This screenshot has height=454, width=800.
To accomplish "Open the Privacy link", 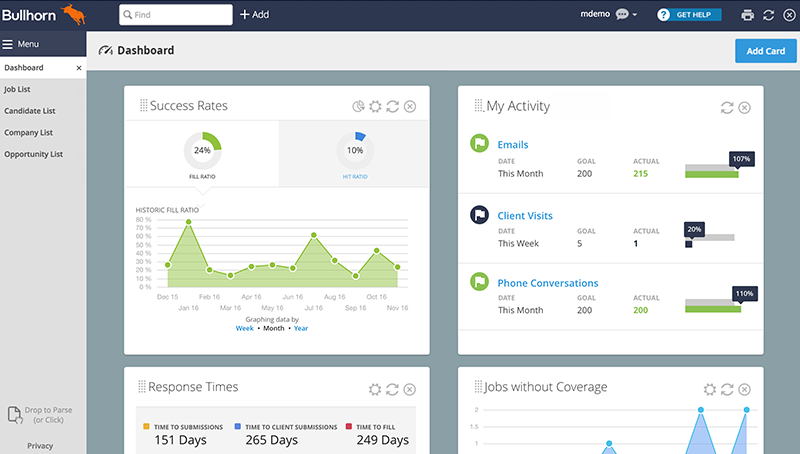I will (x=40, y=446).
